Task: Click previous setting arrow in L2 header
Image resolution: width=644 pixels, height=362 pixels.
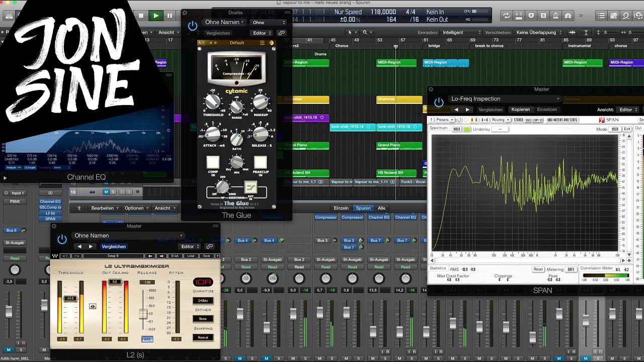Action: point(79,246)
